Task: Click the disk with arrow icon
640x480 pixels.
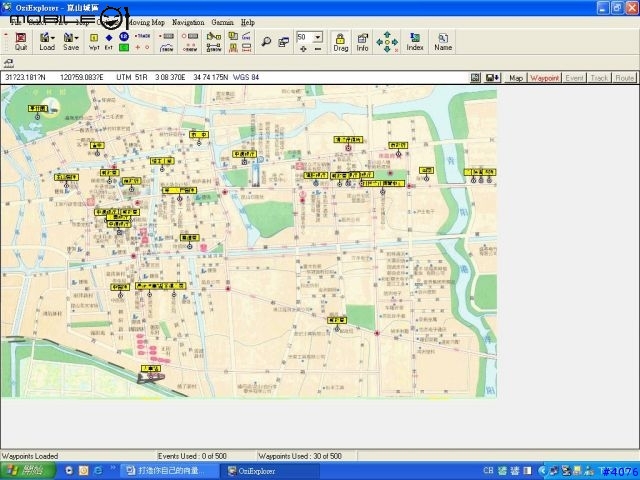Action: pyautogui.click(x=492, y=78)
